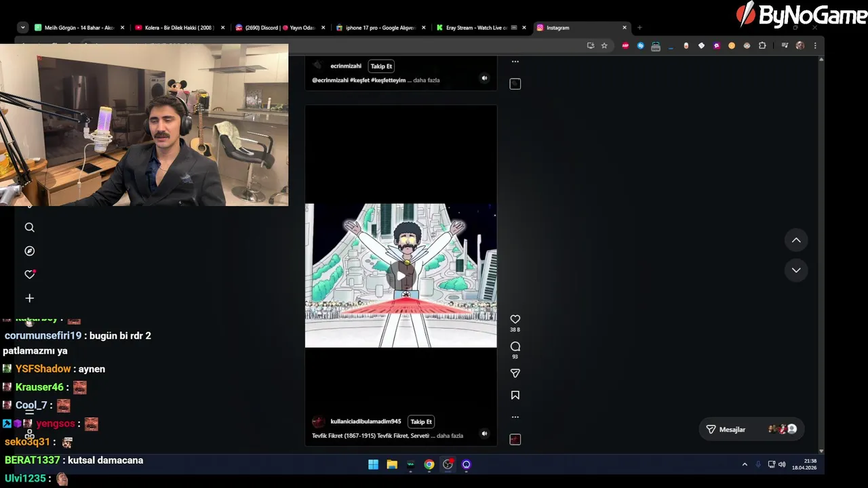Bookmark this page with the star icon
868x488 pixels.
(604, 45)
